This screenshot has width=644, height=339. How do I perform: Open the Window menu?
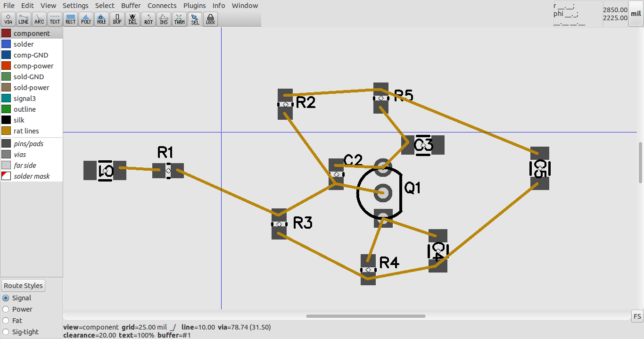[x=245, y=6]
